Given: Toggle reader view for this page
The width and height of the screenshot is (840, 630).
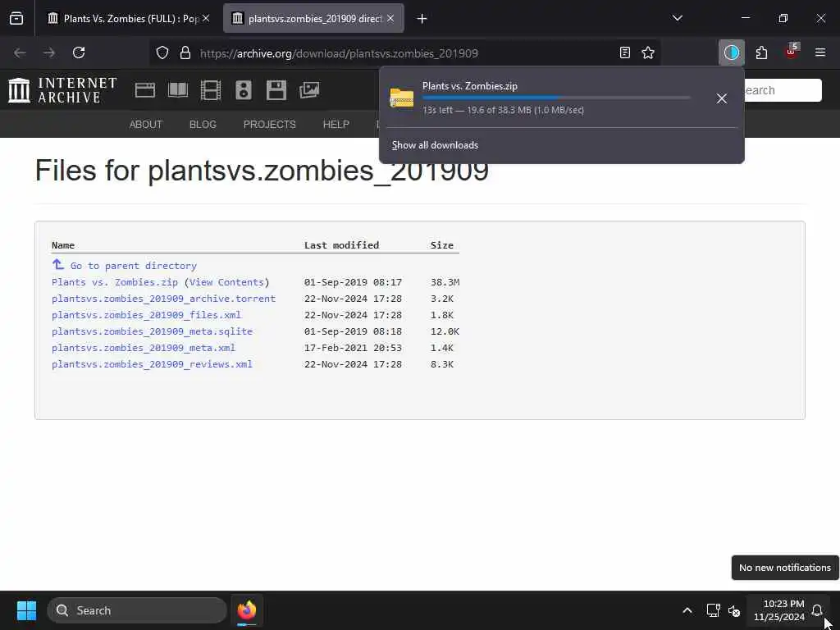Looking at the screenshot, I should coord(624,52).
